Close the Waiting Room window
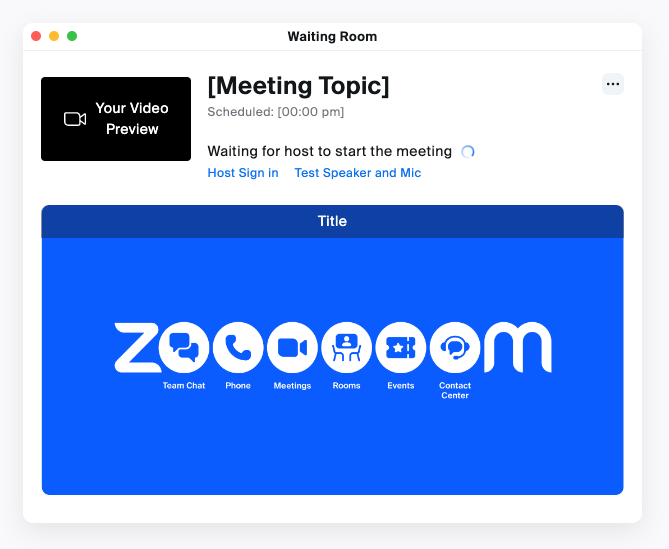The image size is (669, 549). (x=36, y=36)
